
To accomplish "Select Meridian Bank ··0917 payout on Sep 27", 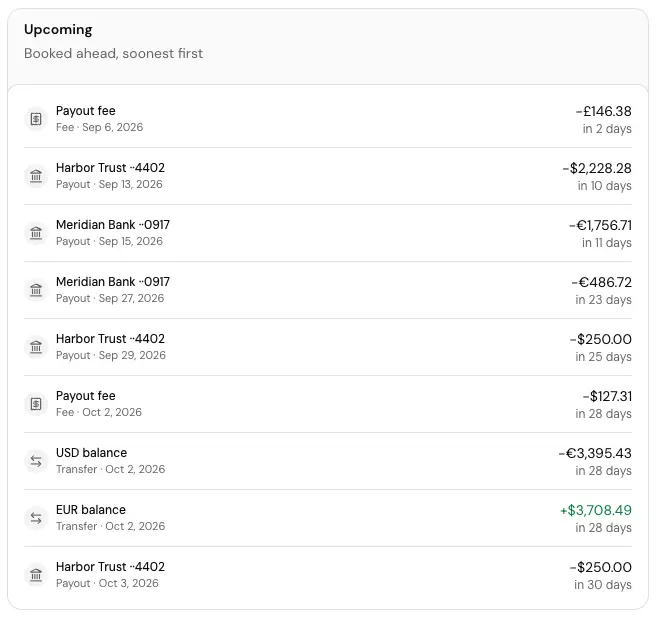I will click(328, 290).
